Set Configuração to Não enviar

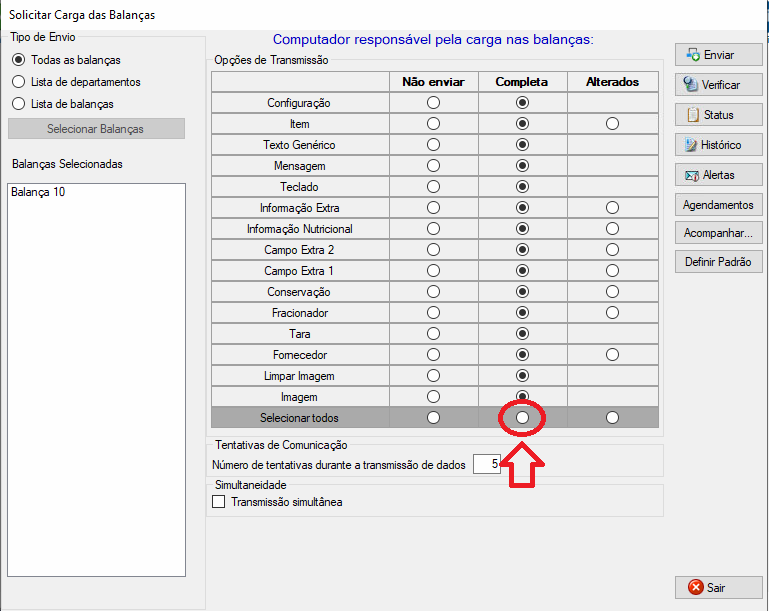click(x=433, y=103)
